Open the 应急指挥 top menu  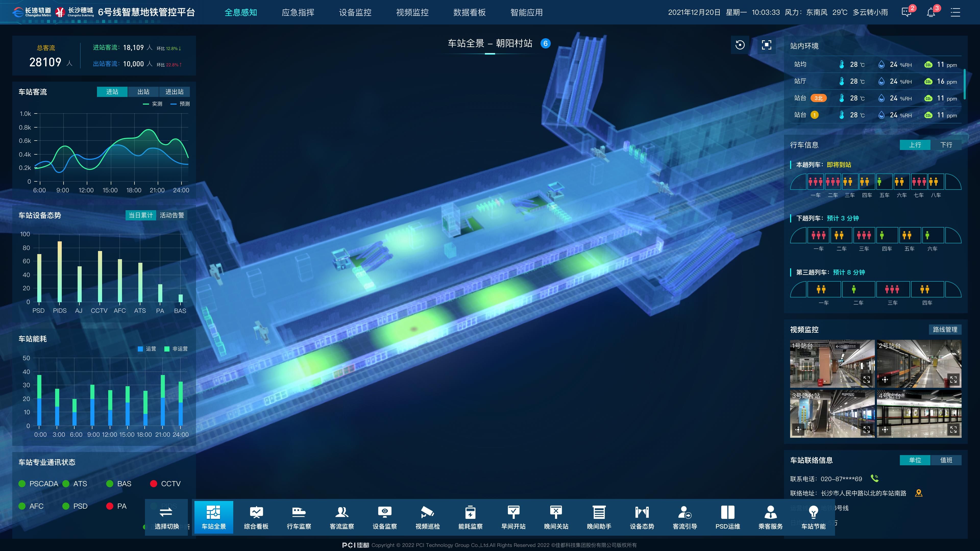coord(298,12)
